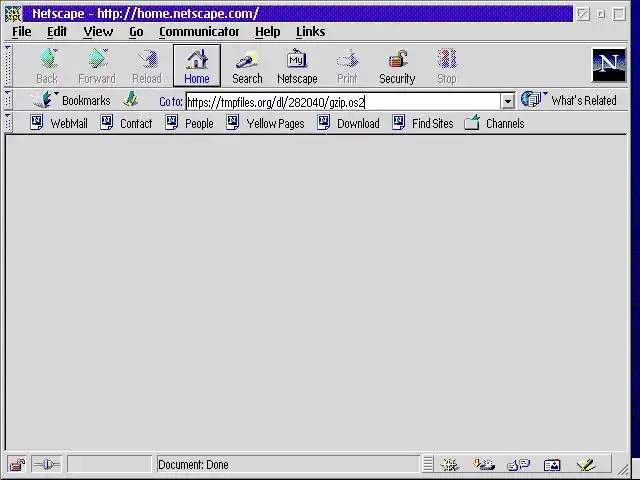
Task: Go to the Home page
Action: pos(197,66)
